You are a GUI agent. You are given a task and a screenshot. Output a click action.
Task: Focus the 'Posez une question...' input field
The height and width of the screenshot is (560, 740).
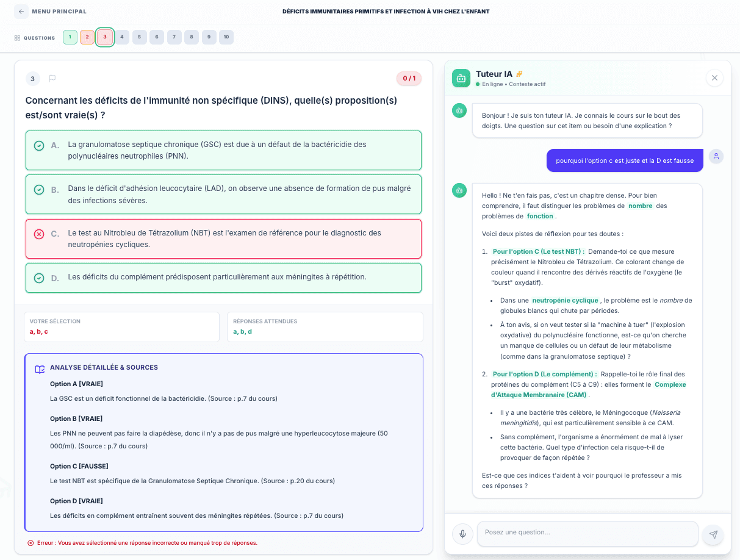pyautogui.click(x=587, y=533)
